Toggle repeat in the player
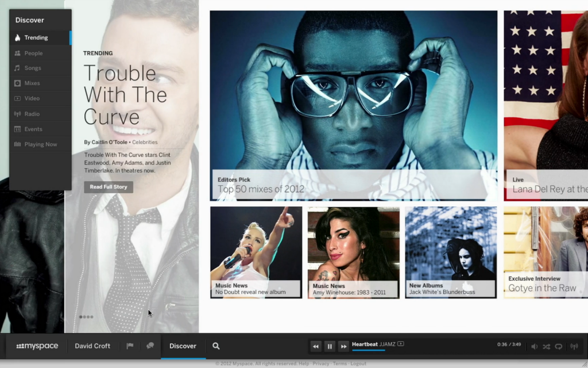The height and width of the screenshot is (368, 588). pos(558,346)
